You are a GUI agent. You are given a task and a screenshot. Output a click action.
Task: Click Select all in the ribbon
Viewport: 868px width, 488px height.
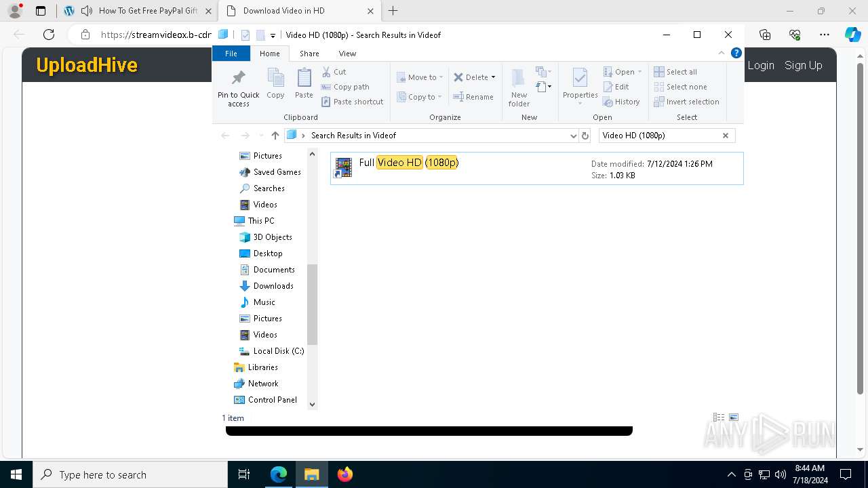(x=675, y=72)
